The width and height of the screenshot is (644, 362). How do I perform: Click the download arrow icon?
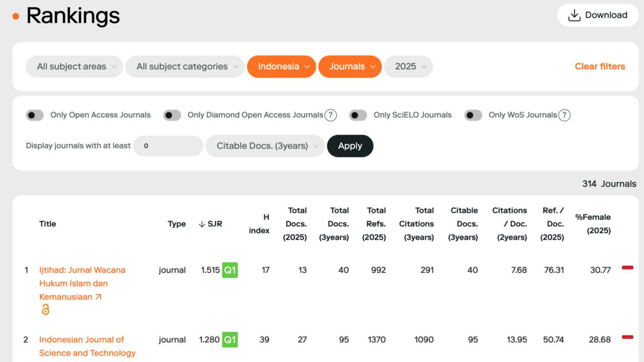[x=574, y=15]
